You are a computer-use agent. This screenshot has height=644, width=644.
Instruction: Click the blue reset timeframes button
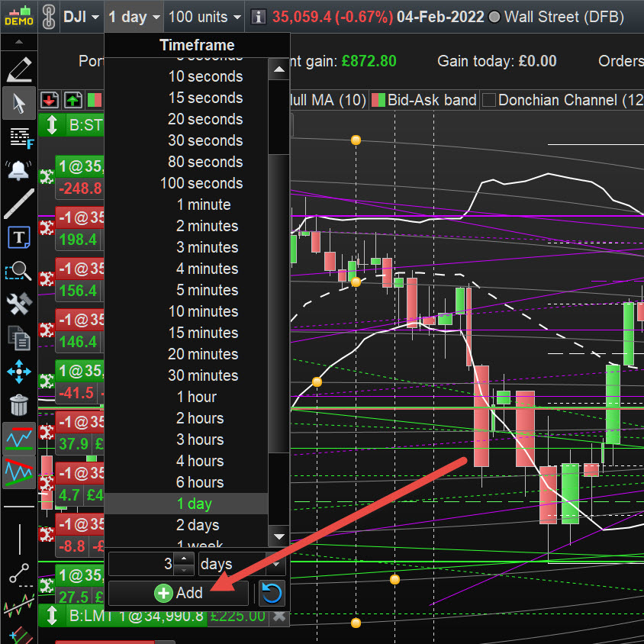(272, 593)
